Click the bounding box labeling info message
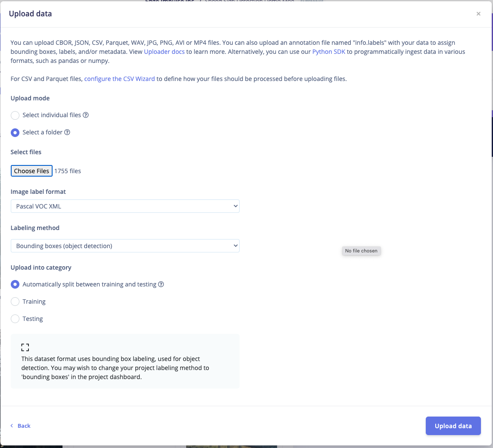The image size is (493, 448). [x=115, y=368]
